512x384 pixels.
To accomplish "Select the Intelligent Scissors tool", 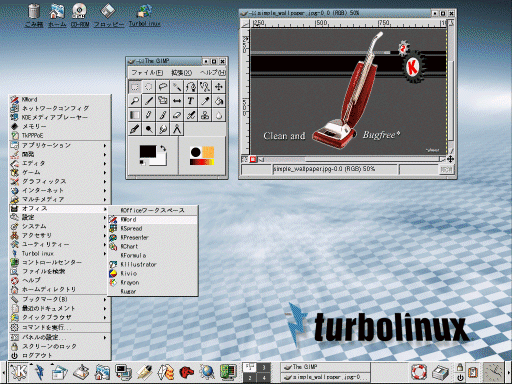I will [x=205, y=87].
